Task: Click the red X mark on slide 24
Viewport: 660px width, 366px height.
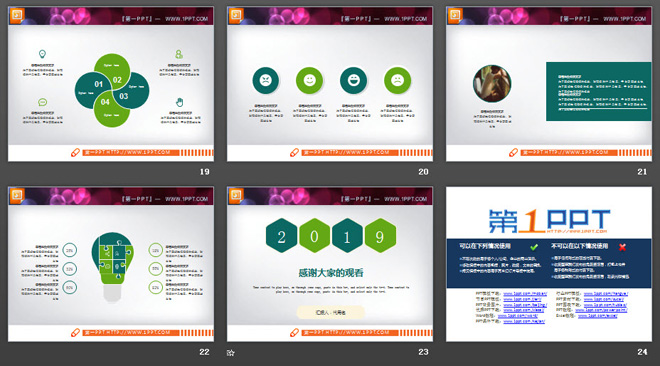Action: 623,247
